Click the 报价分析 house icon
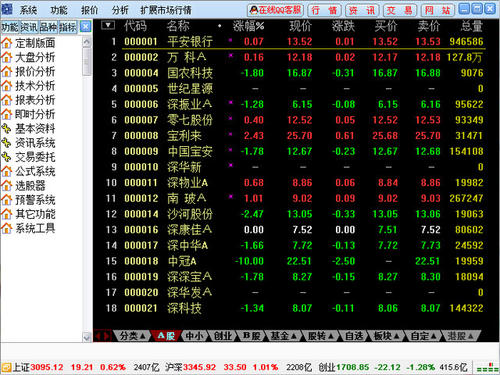Viewport: 500px width, 375px height. click(6, 71)
